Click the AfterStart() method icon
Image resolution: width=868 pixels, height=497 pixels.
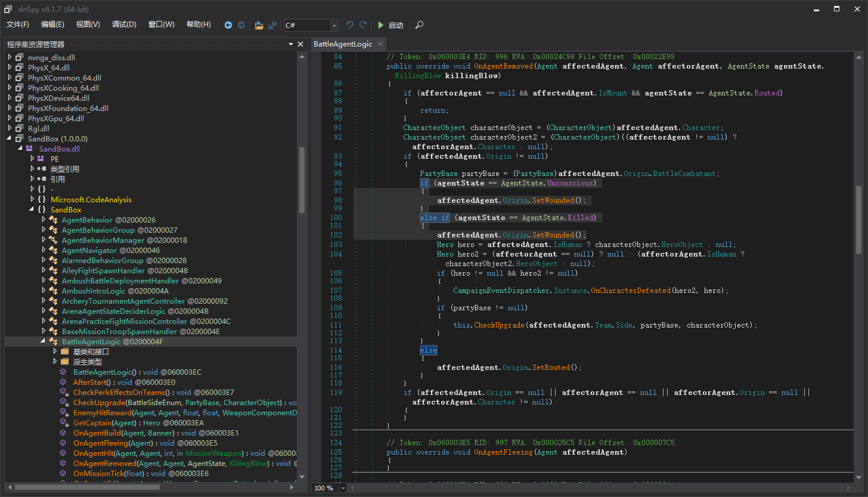point(64,382)
